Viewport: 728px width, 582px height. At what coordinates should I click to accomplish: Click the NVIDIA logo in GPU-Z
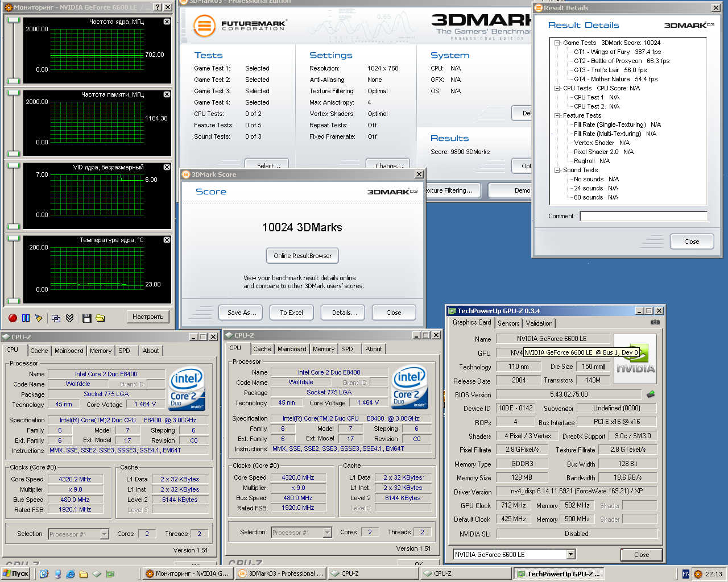click(x=635, y=359)
